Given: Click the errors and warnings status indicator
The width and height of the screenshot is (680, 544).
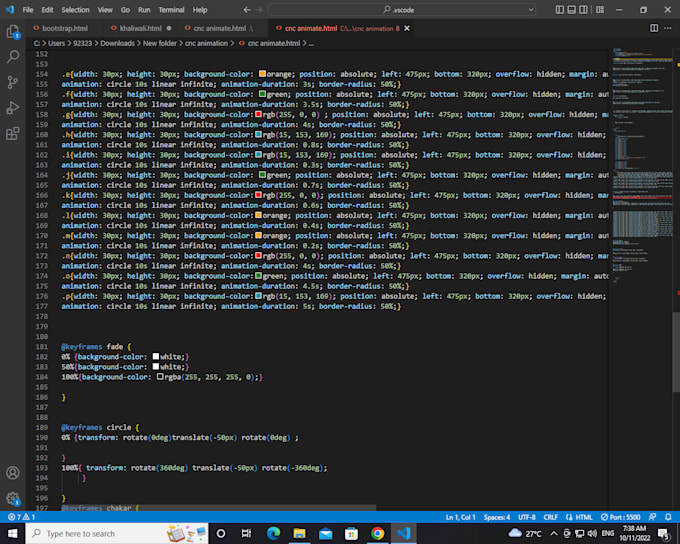Looking at the screenshot, I should (x=23, y=517).
